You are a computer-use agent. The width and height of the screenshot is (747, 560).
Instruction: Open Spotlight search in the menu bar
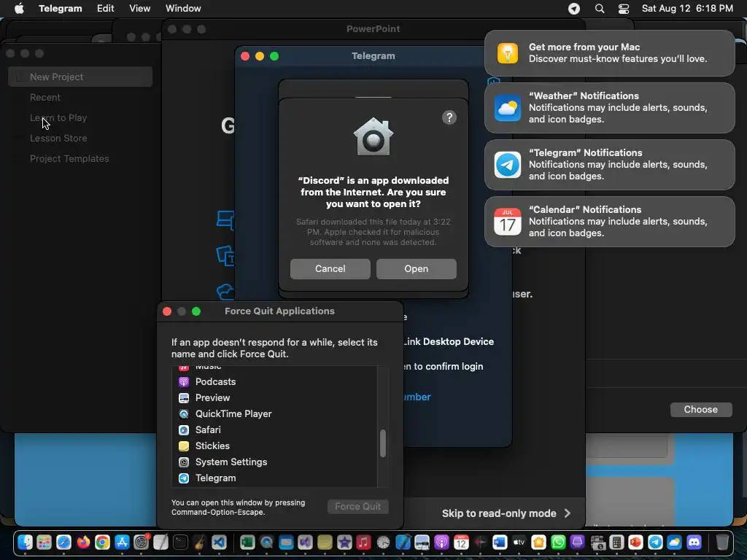(x=600, y=9)
